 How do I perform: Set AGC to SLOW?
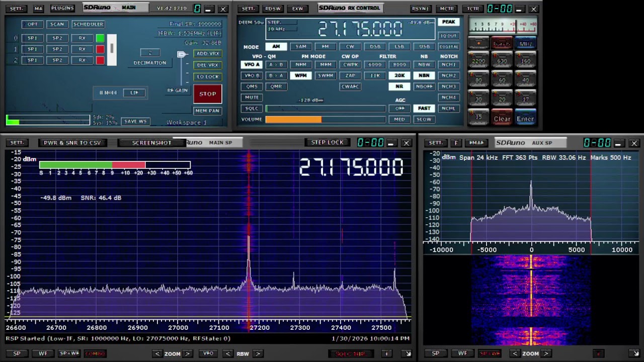[x=424, y=119]
